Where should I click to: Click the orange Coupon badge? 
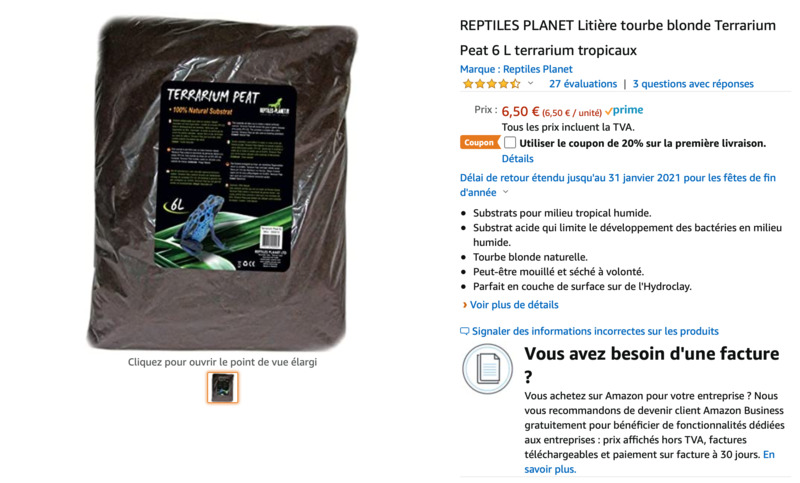(x=480, y=142)
